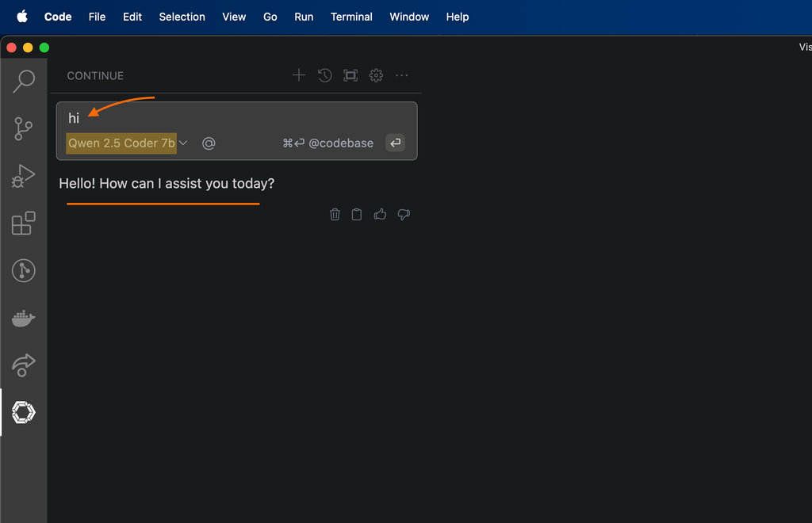Viewport: 812px width, 523px height.
Task: Open the Extensions view
Action: point(23,223)
